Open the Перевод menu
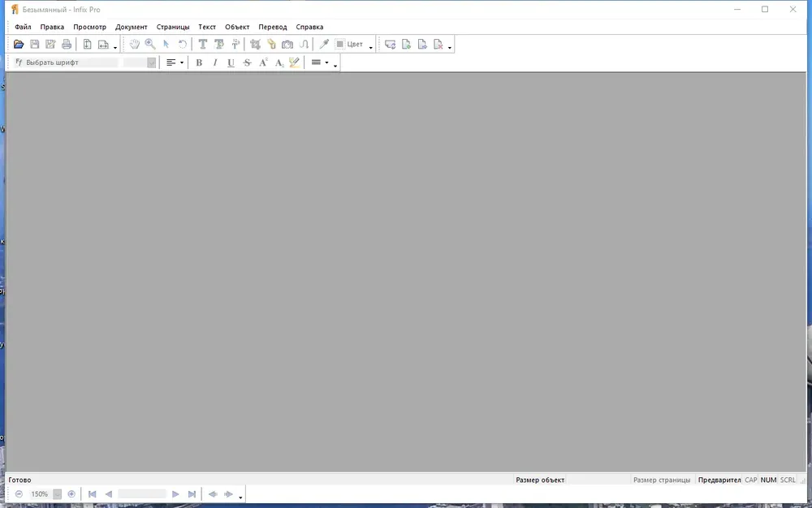 [x=272, y=27]
